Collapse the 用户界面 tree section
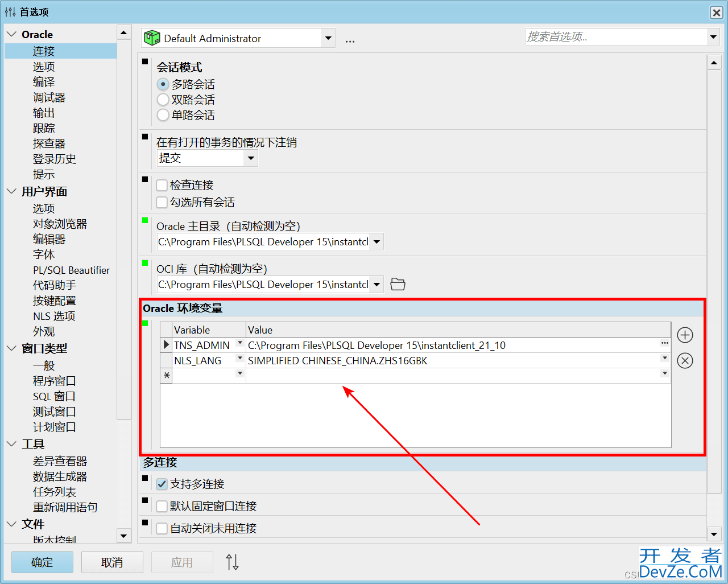The width and height of the screenshot is (728, 584). point(11,191)
